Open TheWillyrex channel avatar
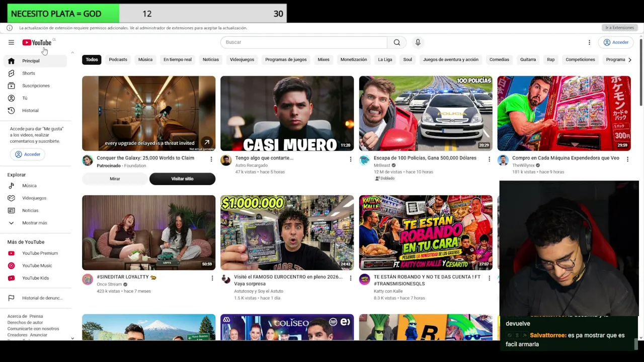The width and height of the screenshot is (644, 362). tap(503, 160)
